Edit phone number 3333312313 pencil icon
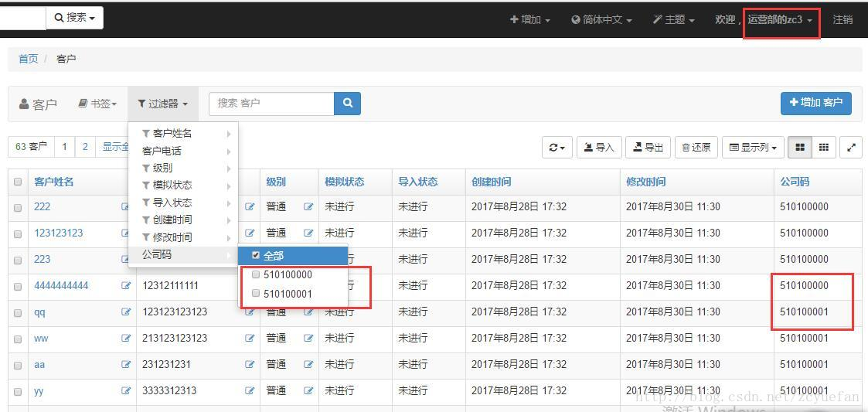This screenshot has width=868, height=412. [250, 391]
